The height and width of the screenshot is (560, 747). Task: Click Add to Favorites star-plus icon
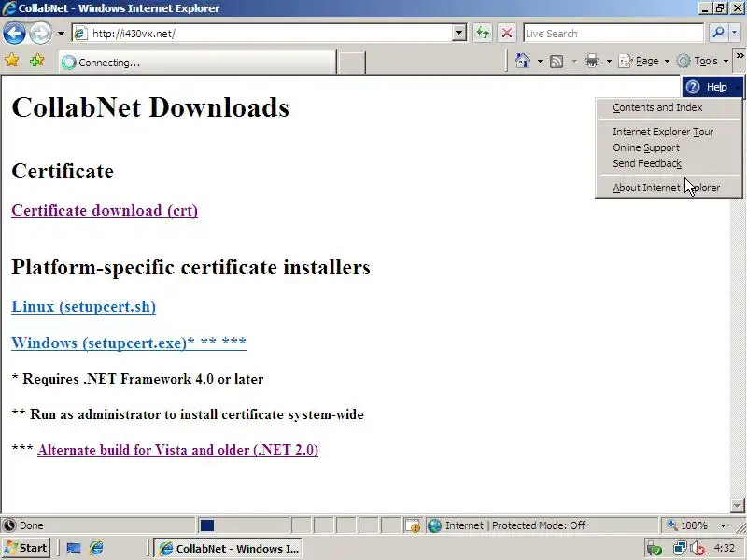[36, 61]
